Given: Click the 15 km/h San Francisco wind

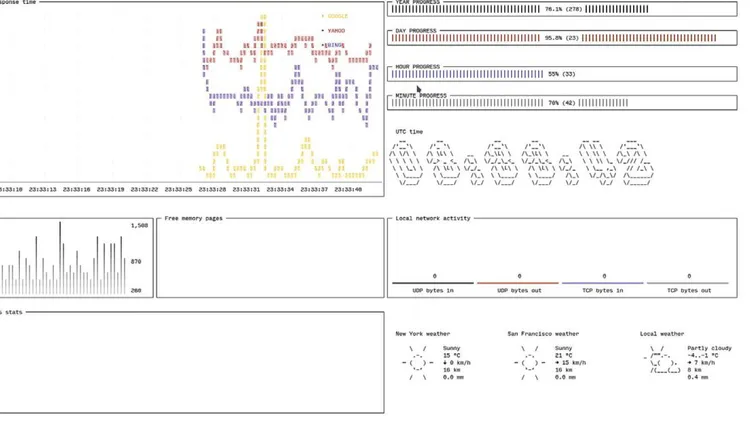Looking at the screenshot, I should [x=571, y=363].
